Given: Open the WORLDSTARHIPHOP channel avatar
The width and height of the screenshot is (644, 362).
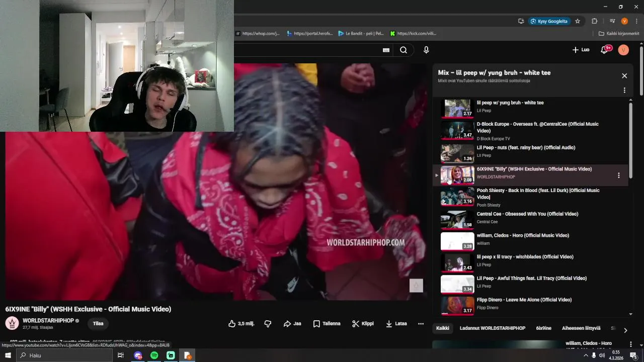Looking at the screenshot, I should 12,323.
